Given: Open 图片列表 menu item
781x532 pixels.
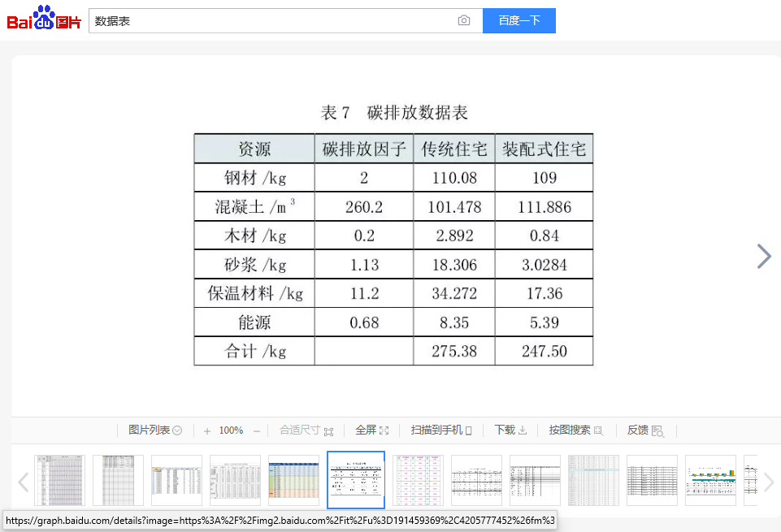Looking at the screenshot, I should [150, 430].
